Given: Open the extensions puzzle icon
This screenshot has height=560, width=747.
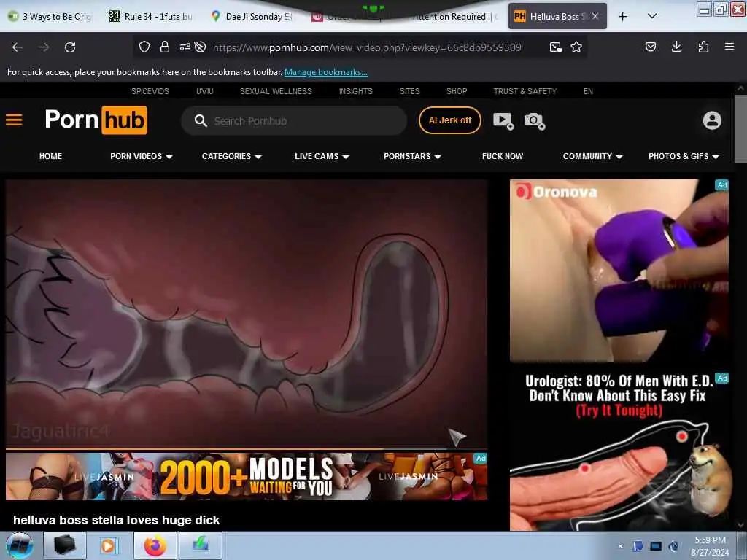Looking at the screenshot, I should pyautogui.click(x=703, y=47).
